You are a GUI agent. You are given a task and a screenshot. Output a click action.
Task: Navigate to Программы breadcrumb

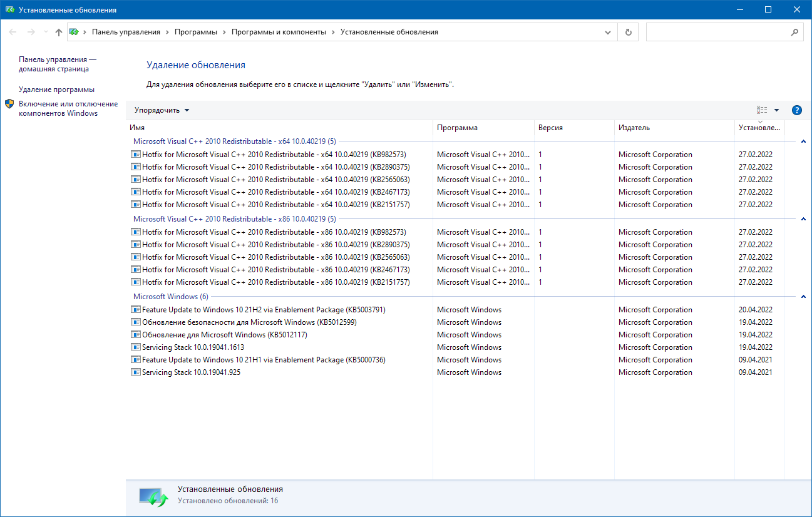pos(196,32)
